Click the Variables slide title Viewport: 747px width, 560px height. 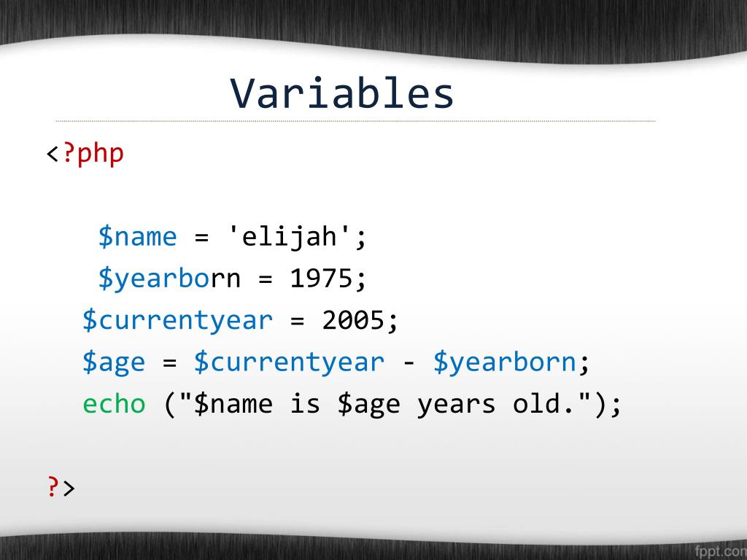[x=341, y=93]
